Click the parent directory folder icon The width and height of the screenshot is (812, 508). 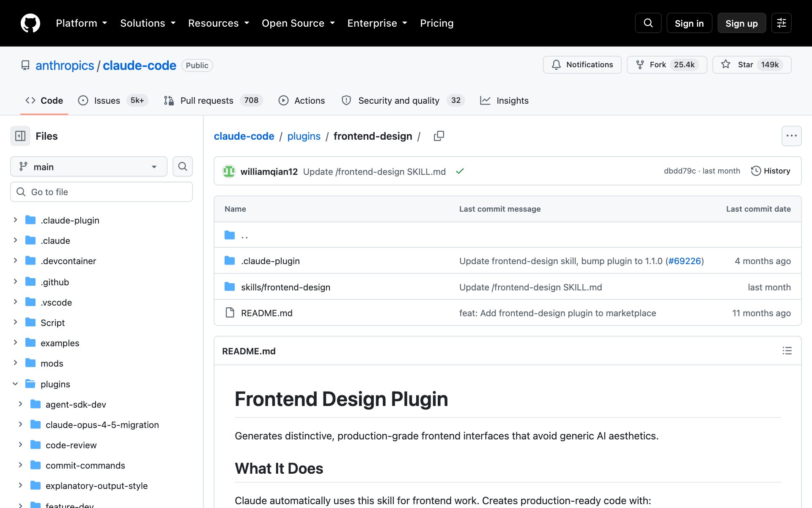point(230,235)
